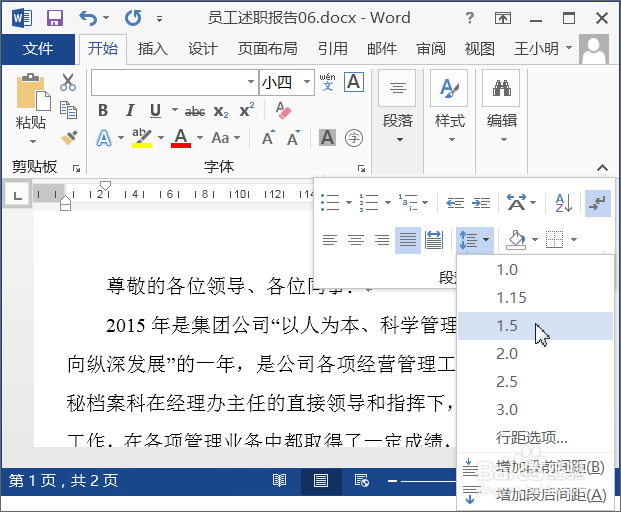Open the Word help question mark
Screen dimensions: 621x512
coord(470,18)
